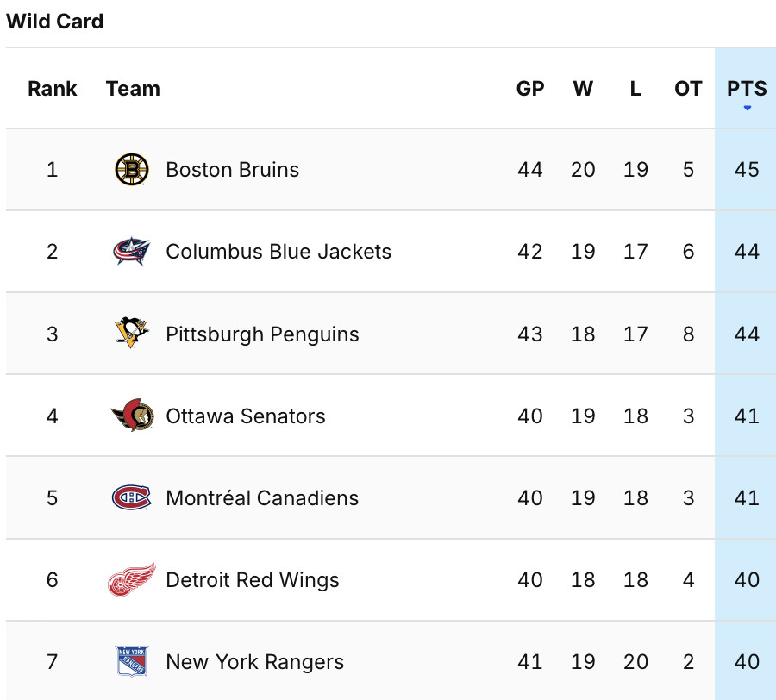The width and height of the screenshot is (776, 700).
Task: Click the Montréal Canadiens logo
Action: point(132,497)
